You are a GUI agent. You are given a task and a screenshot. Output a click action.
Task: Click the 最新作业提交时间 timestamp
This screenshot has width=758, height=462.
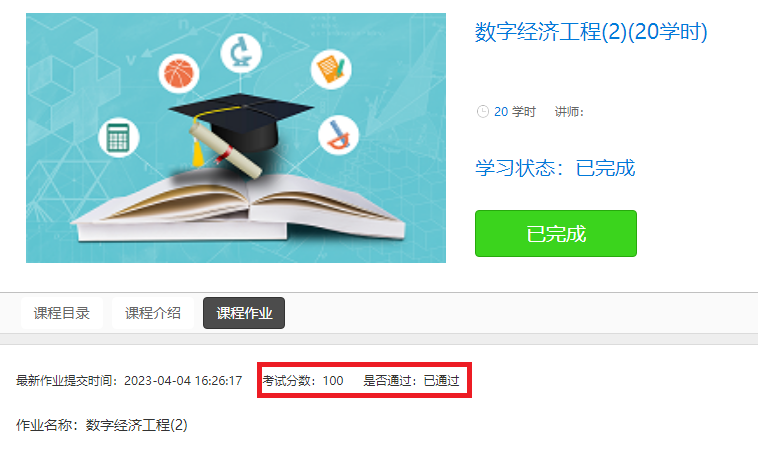129,381
